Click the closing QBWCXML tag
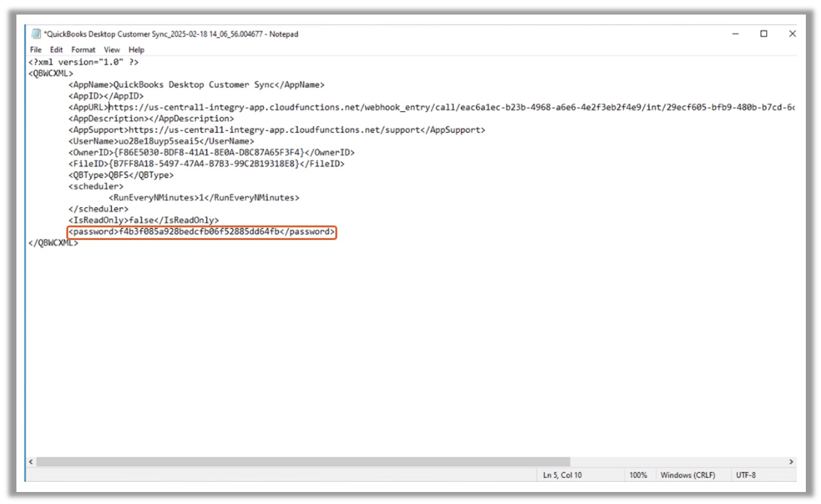Image resolution: width=821 pixels, height=504 pixels. pyautogui.click(x=53, y=243)
